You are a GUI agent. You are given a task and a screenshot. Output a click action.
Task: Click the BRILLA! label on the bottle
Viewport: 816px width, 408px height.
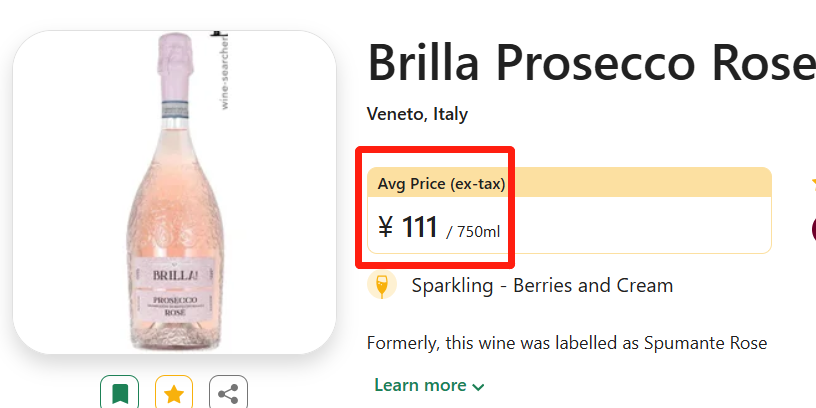click(x=175, y=273)
